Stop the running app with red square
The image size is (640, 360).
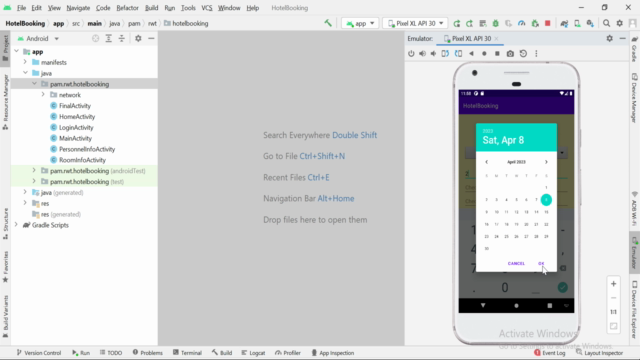[548, 23]
